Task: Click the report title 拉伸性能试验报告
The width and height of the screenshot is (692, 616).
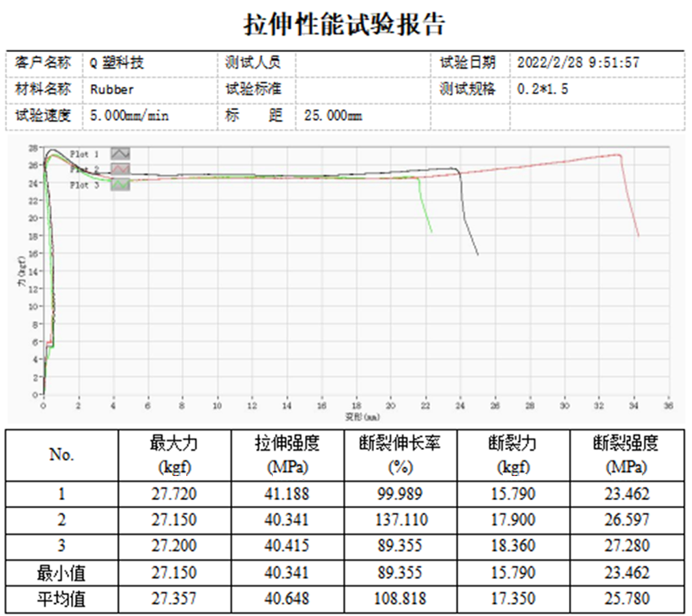Action: pos(345,25)
